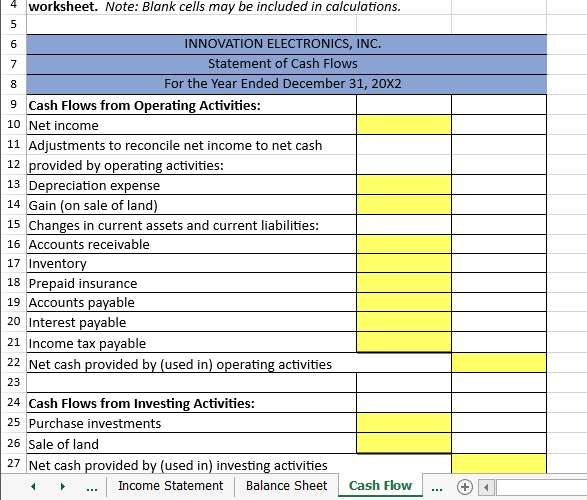Click the 'Inventory' label cell

(192, 263)
